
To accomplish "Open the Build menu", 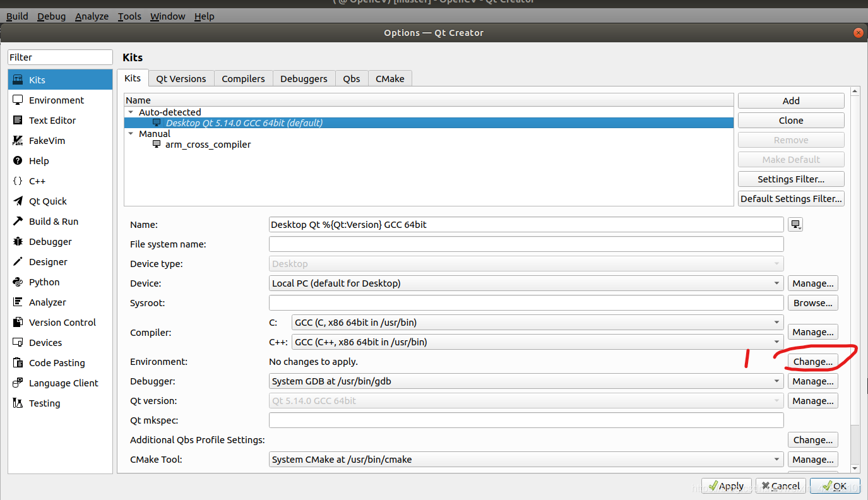I will tap(17, 16).
